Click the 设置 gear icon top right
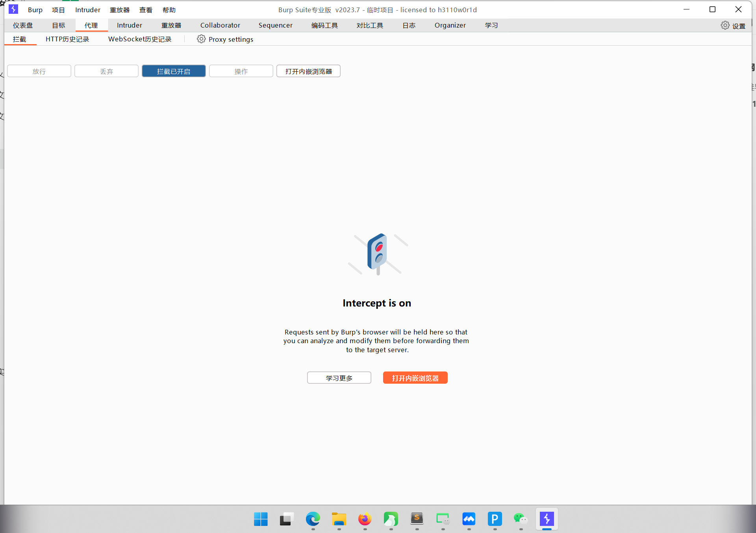 point(725,25)
